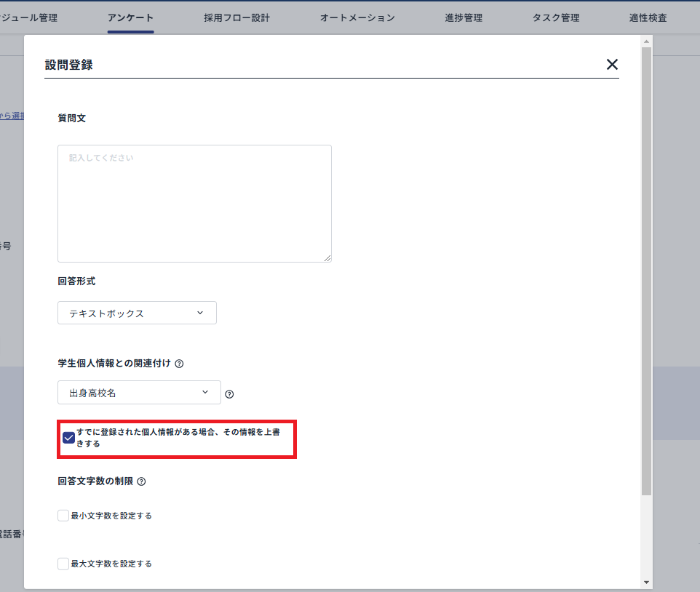Open the 回答形式 dropdown showing テキストボックス
The width and height of the screenshot is (700, 592).
pos(137,313)
